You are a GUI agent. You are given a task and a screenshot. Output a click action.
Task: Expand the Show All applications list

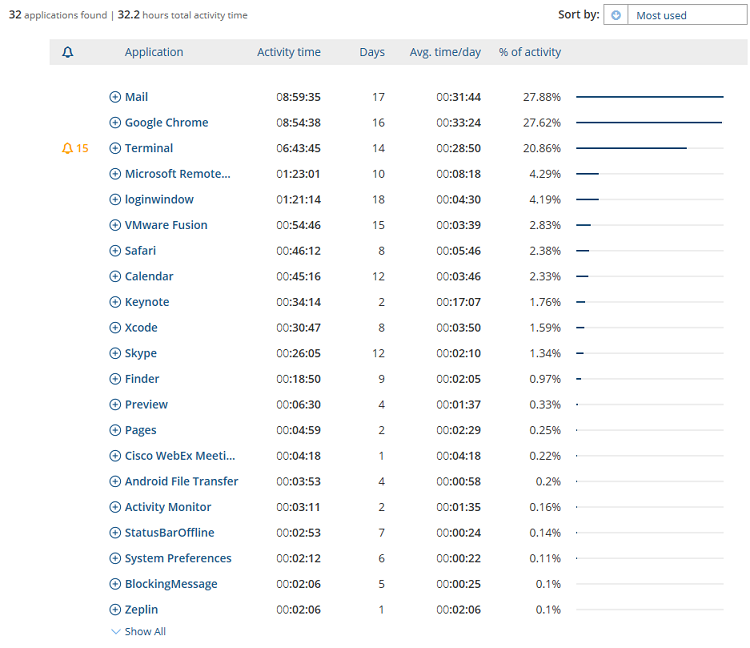pyautogui.click(x=139, y=632)
